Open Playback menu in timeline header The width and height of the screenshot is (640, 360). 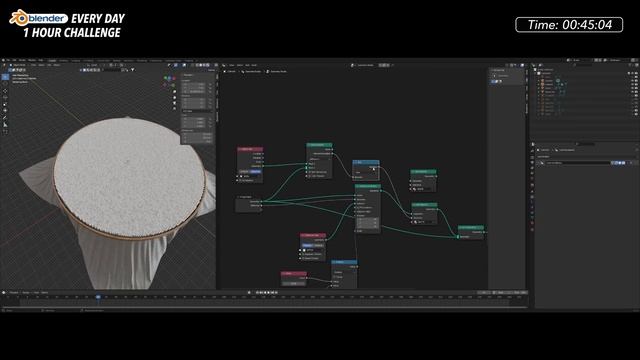point(14,292)
